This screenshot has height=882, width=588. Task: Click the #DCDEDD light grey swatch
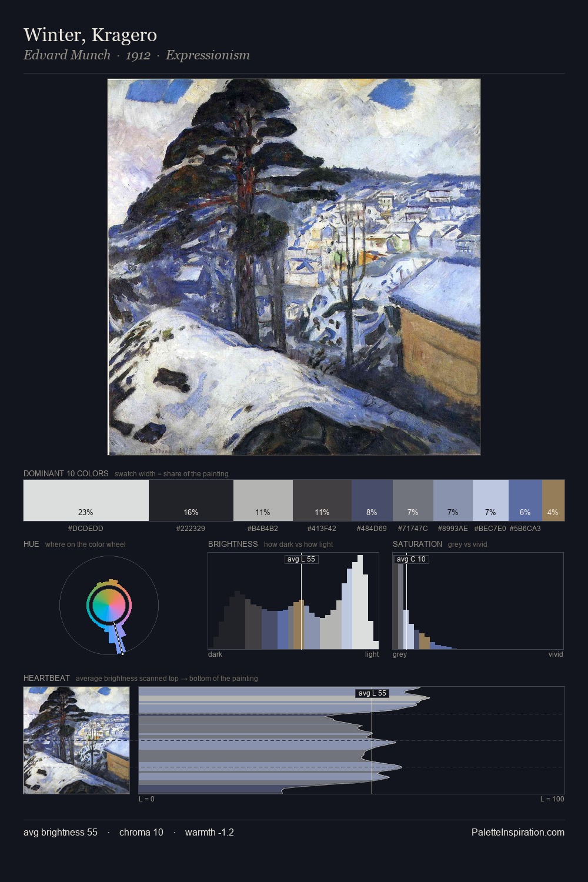(86, 500)
